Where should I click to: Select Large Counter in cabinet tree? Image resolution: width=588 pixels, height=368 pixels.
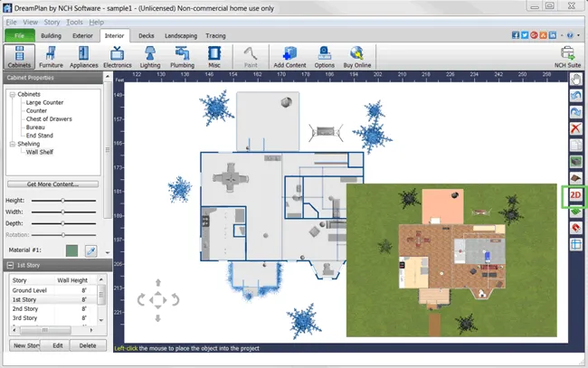pos(44,102)
